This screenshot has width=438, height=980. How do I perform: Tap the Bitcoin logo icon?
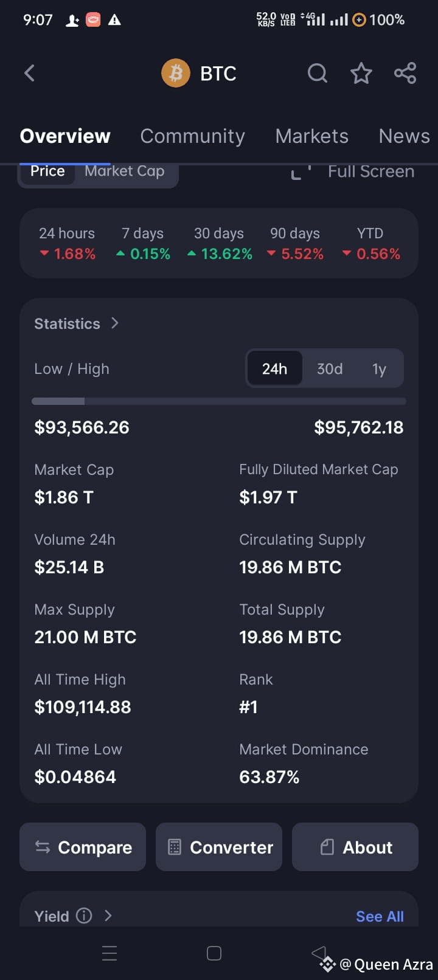(x=176, y=74)
